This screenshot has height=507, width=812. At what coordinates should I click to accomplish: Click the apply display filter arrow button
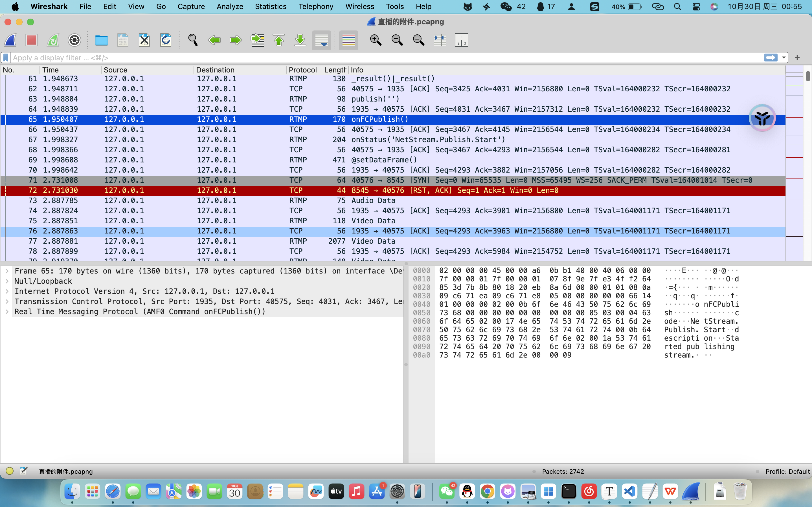pyautogui.click(x=771, y=58)
